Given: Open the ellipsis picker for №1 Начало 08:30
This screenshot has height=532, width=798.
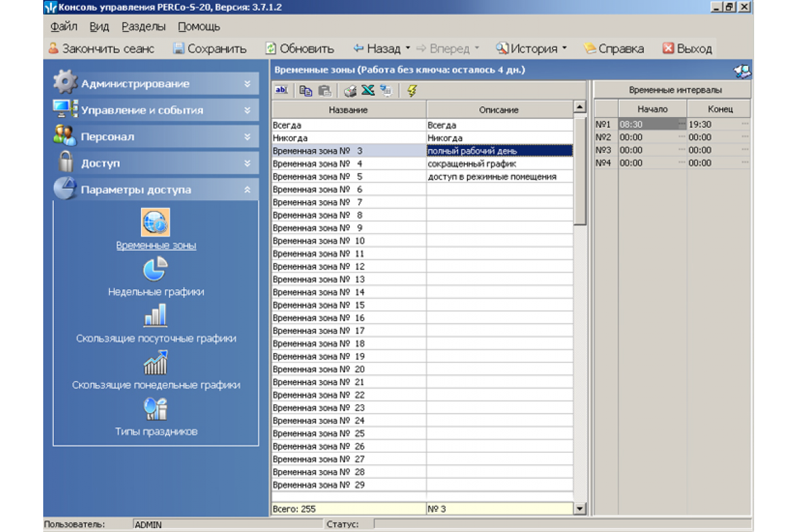Looking at the screenshot, I should 682,124.
